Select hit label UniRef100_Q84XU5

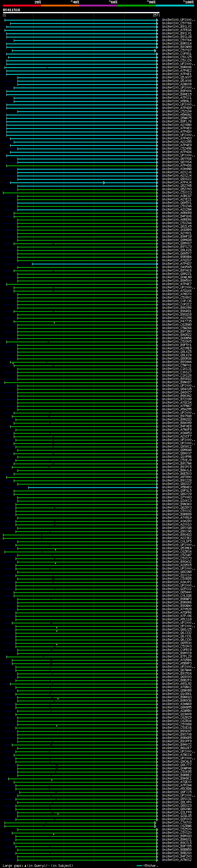pos(177,389)
